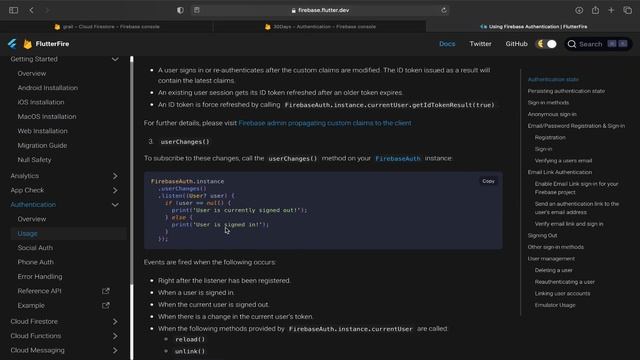Open the Firebase admin propagating custom claims link
The width and height of the screenshot is (640, 360).
pyautogui.click(x=325, y=123)
